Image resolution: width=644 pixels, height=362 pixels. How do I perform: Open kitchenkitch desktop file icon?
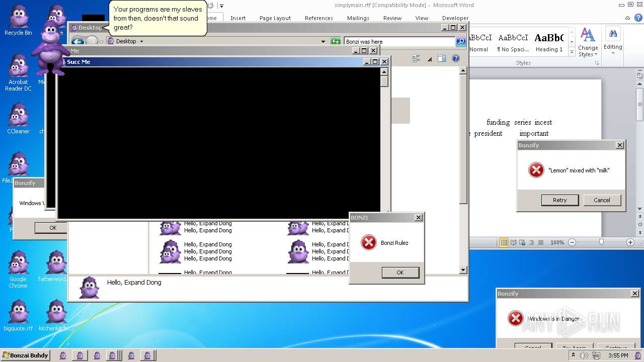tap(56, 315)
